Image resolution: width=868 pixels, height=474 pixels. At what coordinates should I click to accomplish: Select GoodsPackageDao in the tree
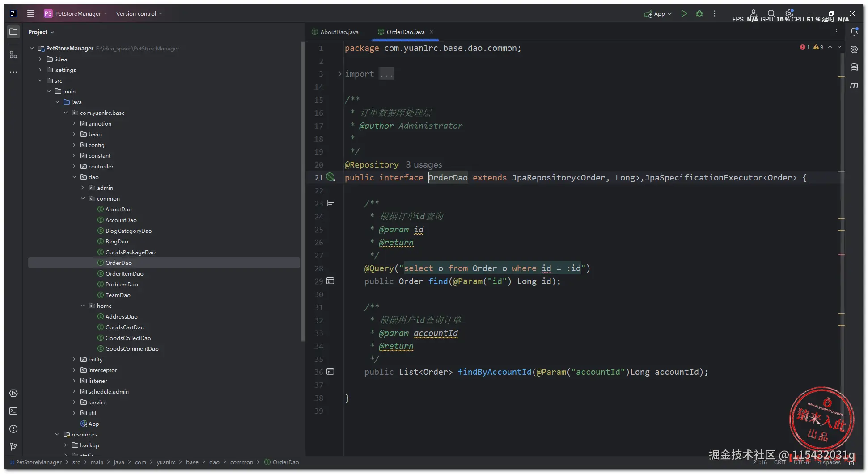click(x=126, y=252)
